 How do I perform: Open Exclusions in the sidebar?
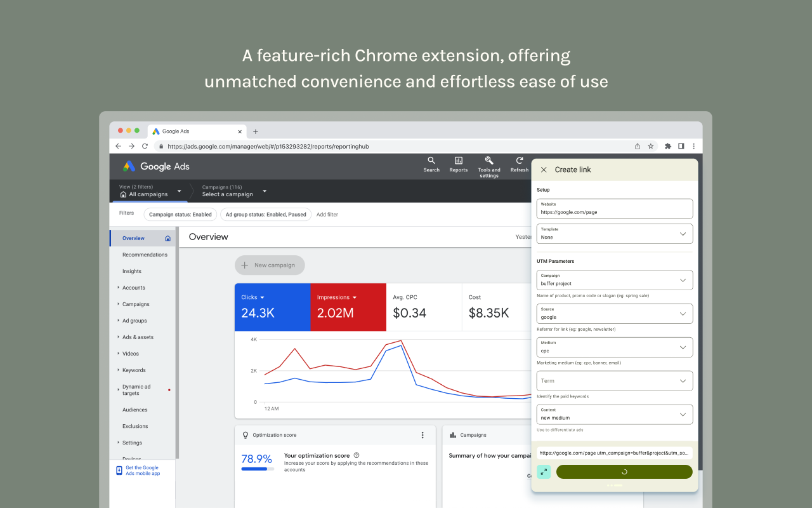[x=135, y=426]
